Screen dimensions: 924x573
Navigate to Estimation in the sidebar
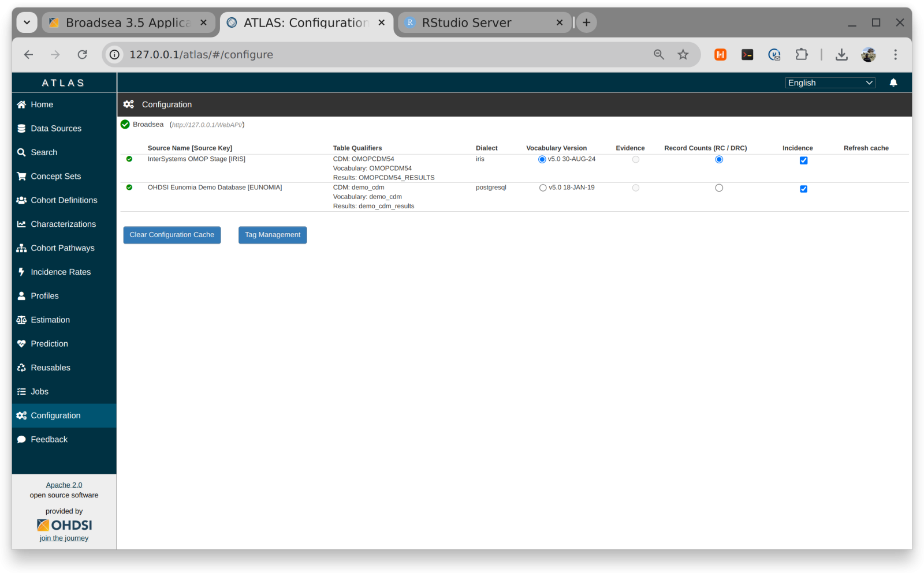pyautogui.click(x=50, y=320)
